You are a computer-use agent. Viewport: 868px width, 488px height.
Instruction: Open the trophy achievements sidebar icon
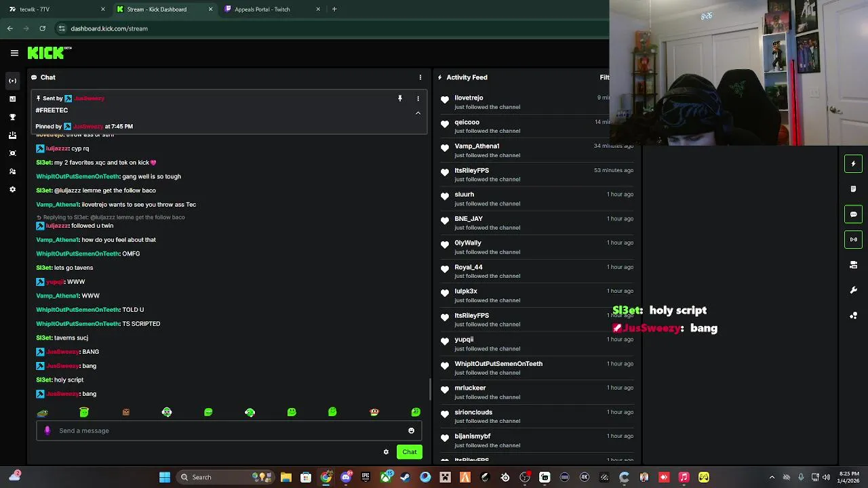(x=12, y=117)
